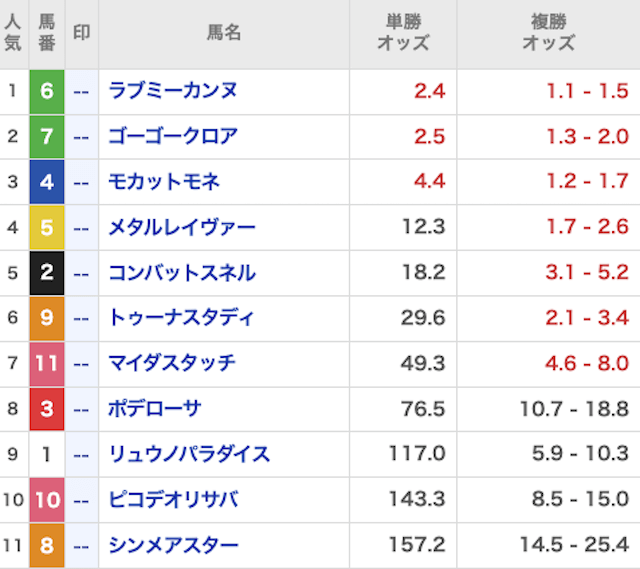This screenshot has width=640, height=569.
Task: Click the black number 2 horse badge
Action: click(x=47, y=273)
